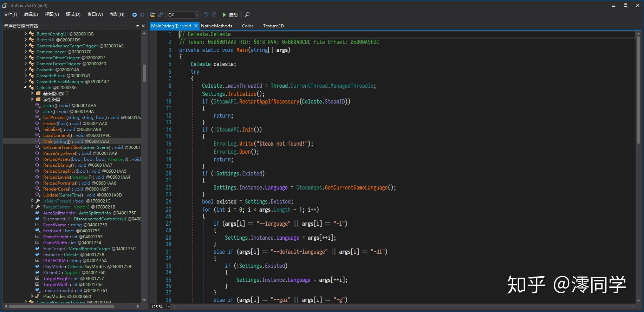Screen dimensions: 644x312
Task: Select the CameraAdvanceTargetTrigger class
Action: (x=80, y=46)
